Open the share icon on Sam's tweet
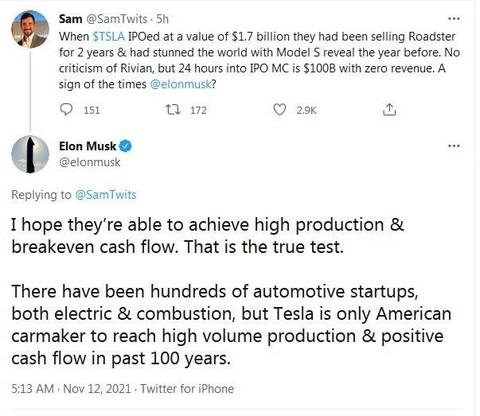 389,109
